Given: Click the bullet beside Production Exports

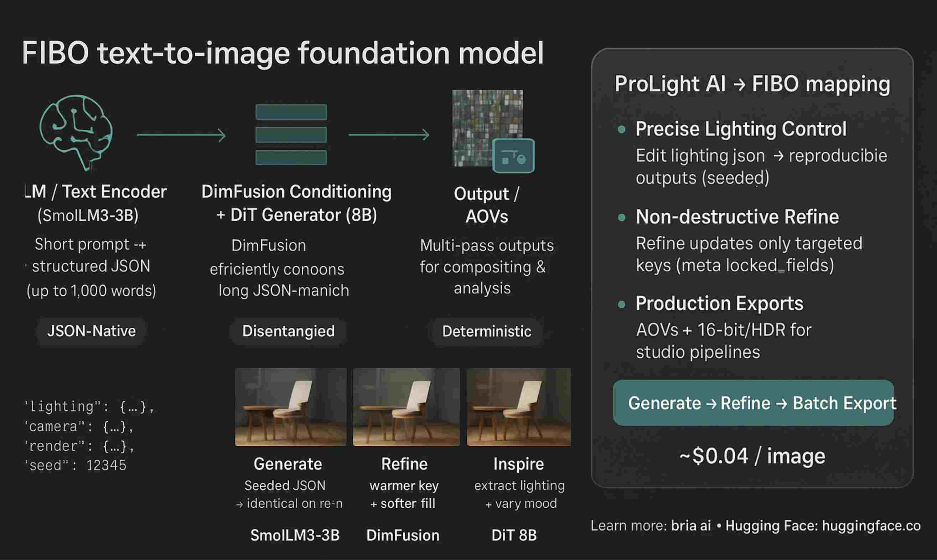Looking at the screenshot, I should click(x=622, y=304).
